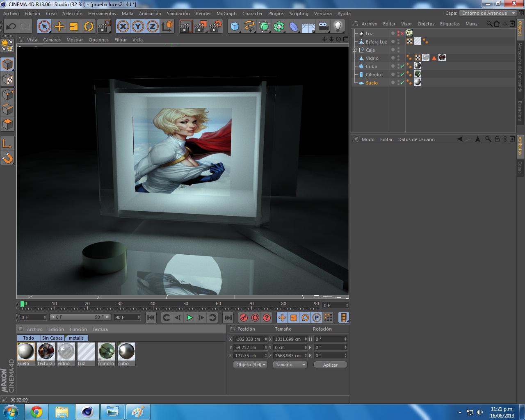Enable the snapping magnet tool

[8, 158]
